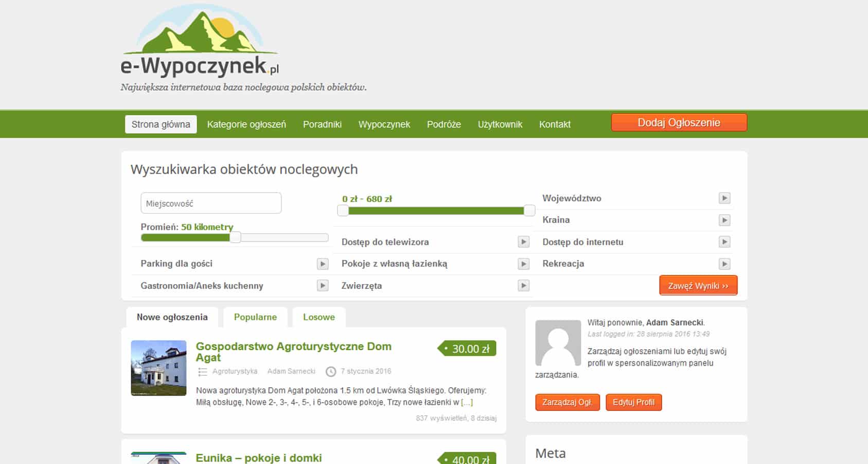
Task: Click Adam Sarnecki author link in listing
Action: 291,371
